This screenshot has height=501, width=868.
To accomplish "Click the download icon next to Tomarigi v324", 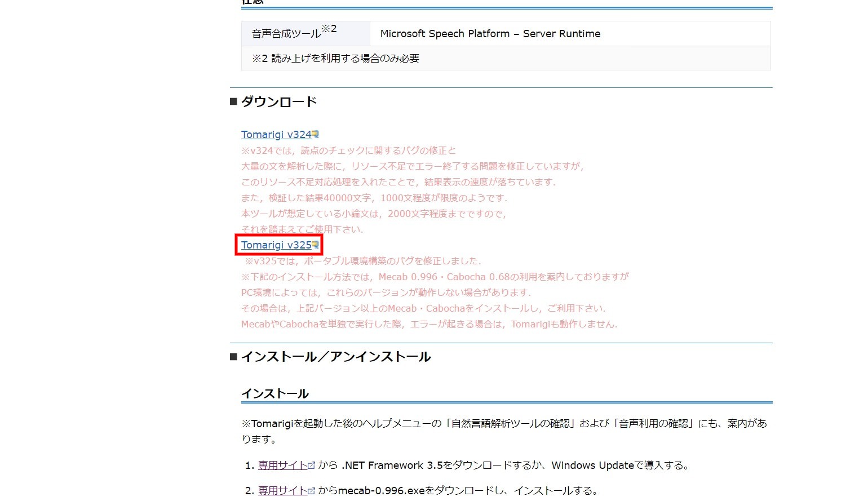I will (x=316, y=134).
